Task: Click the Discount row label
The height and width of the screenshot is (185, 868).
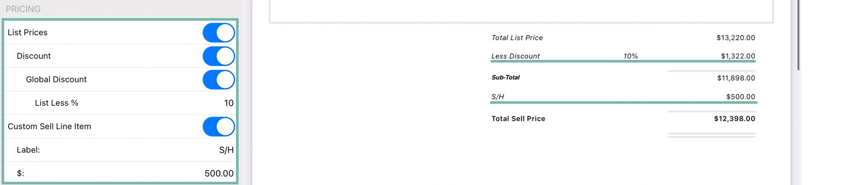Action: point(34,56)
